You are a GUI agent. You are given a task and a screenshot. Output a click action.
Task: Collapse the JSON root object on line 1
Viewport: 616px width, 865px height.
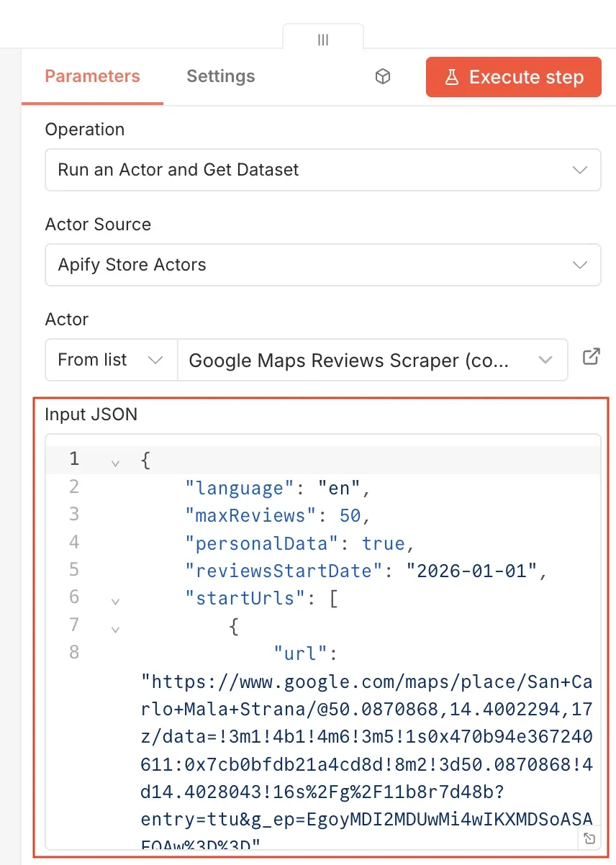pos(115,463)
